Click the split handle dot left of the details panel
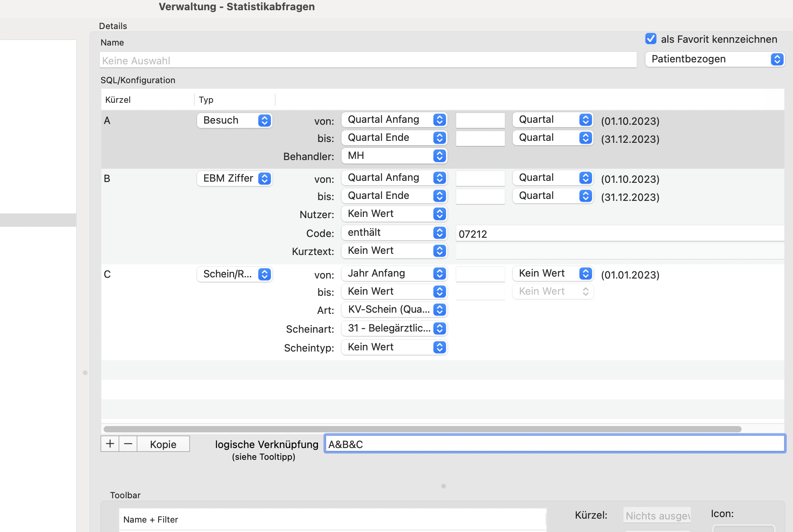Image resolution: width=793 pixels, height=532 pixels. click(85, 373)
